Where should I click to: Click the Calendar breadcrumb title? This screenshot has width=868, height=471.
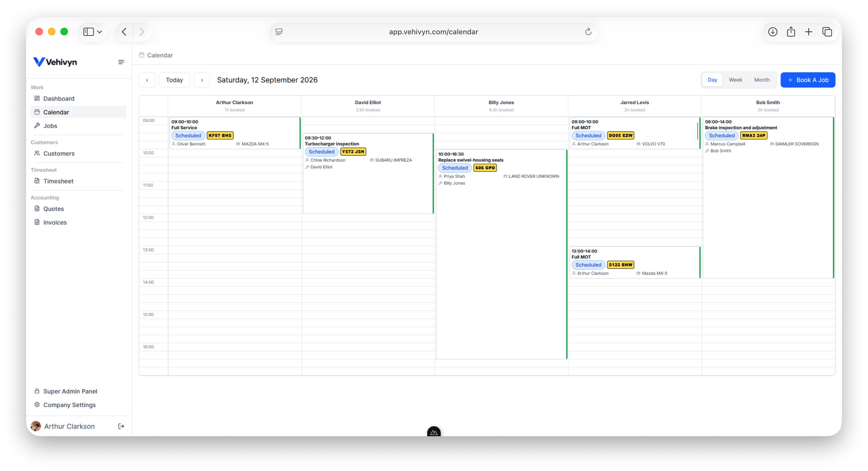[x=160, y=55]
